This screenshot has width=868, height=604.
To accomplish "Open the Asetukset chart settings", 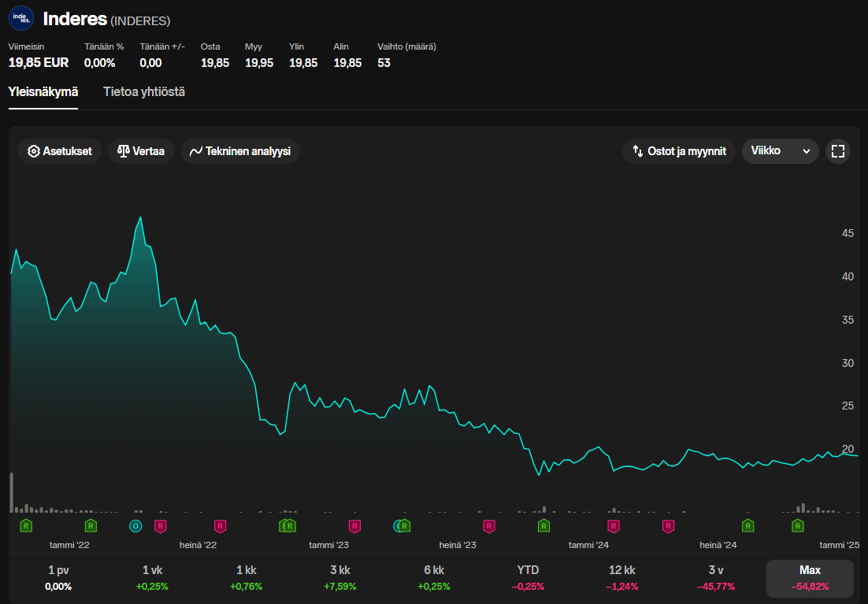I will [60, 151].
